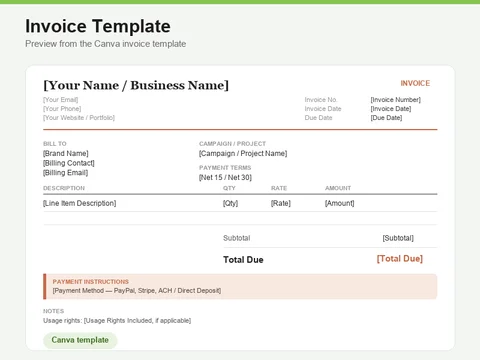480x360 pixels.
Task: Click the 'Subtotal' row label
Action: click(x=237, y=238)
